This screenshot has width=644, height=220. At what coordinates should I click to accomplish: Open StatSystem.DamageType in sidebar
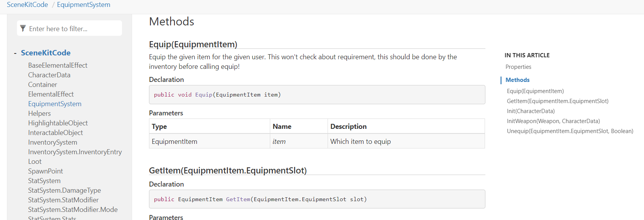64,190
